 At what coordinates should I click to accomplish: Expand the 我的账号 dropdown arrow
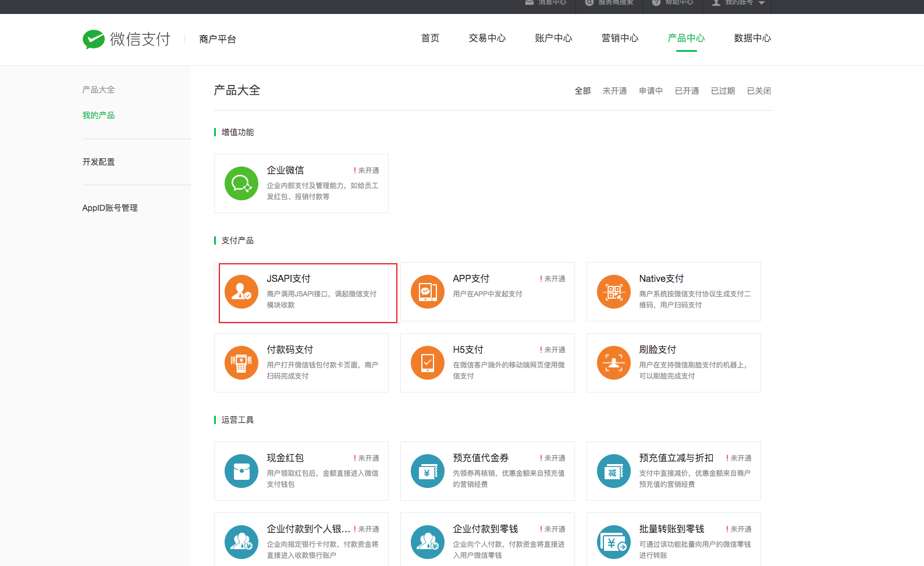point(762,3)
